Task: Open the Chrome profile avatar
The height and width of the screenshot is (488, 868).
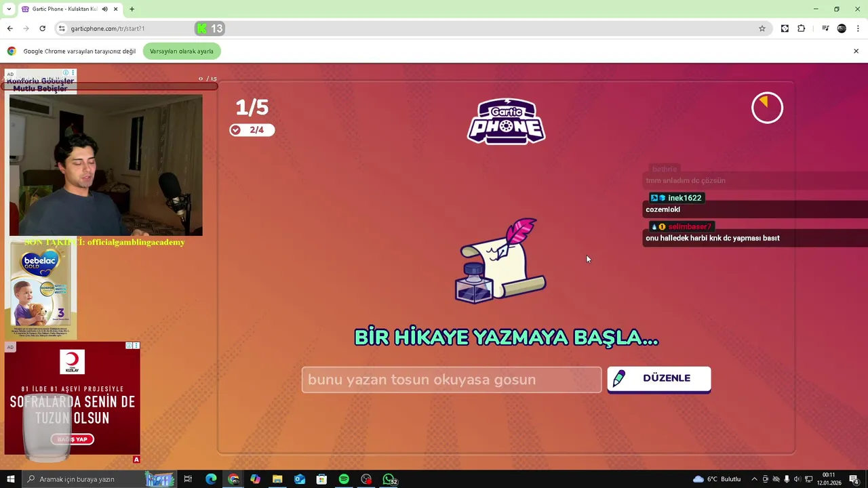Action: tap(842, 28)
